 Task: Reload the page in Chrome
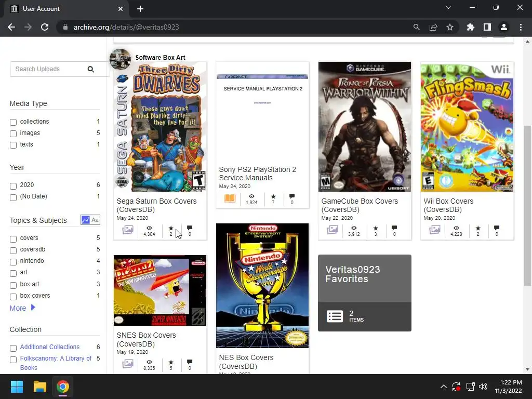[x=45, y=27]
